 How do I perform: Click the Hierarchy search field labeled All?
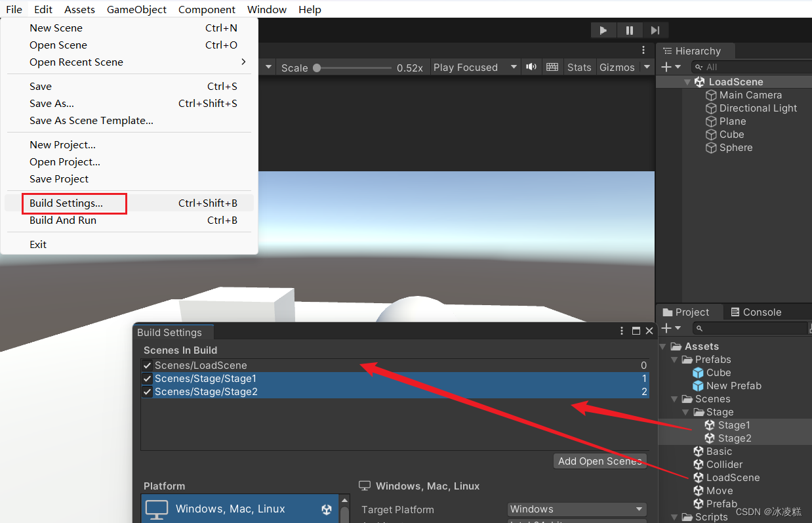[x=754, y=66]
